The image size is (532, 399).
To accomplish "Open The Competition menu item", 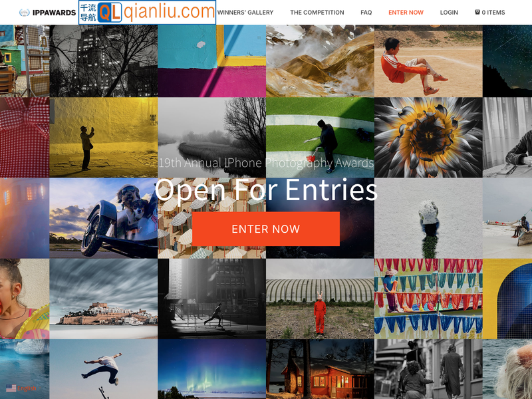I will pos(317,13).
